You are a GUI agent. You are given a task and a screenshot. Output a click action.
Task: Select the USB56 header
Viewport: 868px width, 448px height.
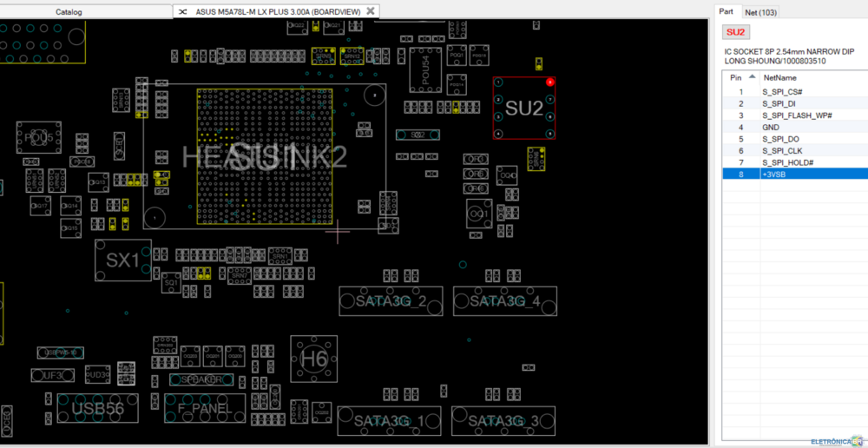(97, 409)
